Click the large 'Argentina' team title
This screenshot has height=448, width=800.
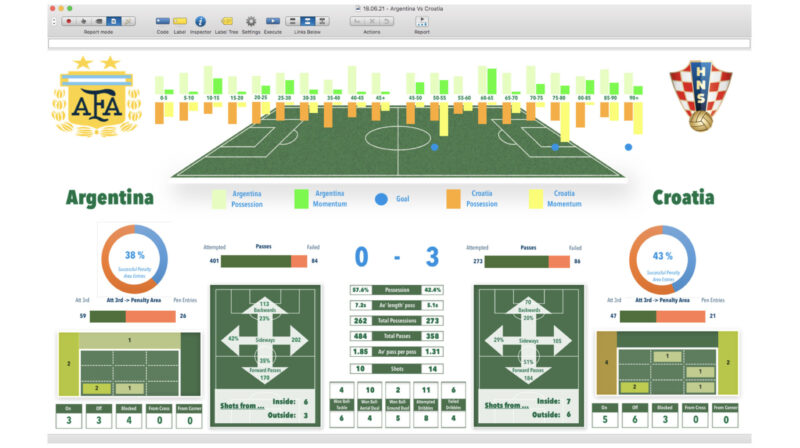tap(110, 197)
